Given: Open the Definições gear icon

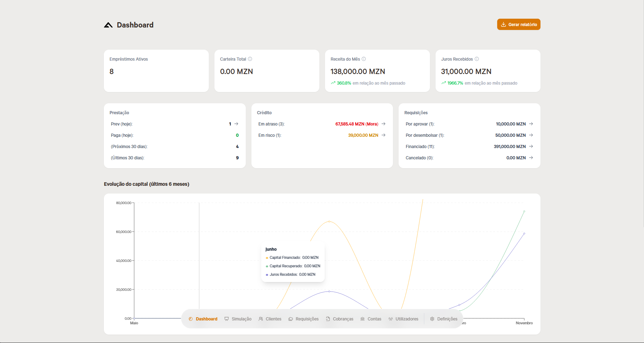Looking at the screenshot, I should tap(432, 319).
